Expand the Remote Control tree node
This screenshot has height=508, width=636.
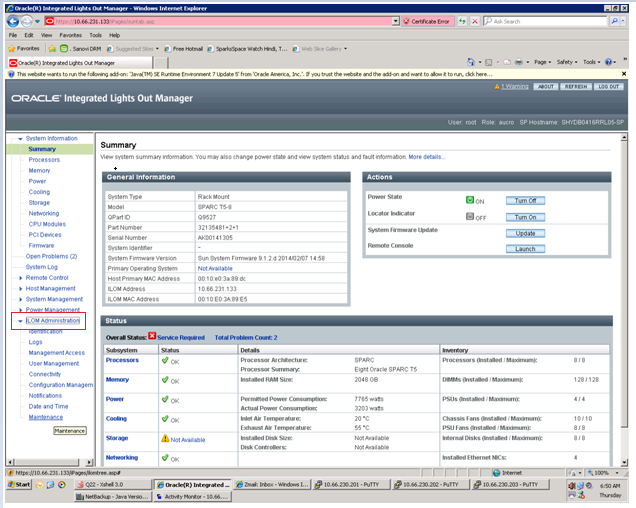point(20,278)
